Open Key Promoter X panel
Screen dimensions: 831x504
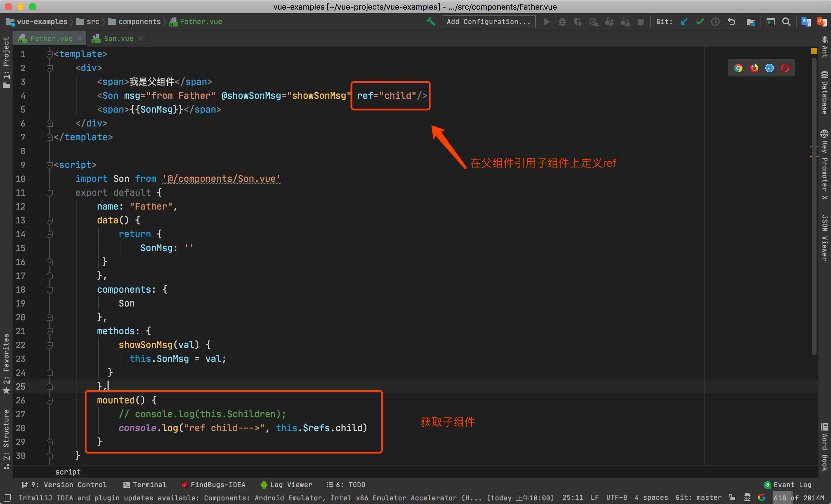click(x=824, y=164)
